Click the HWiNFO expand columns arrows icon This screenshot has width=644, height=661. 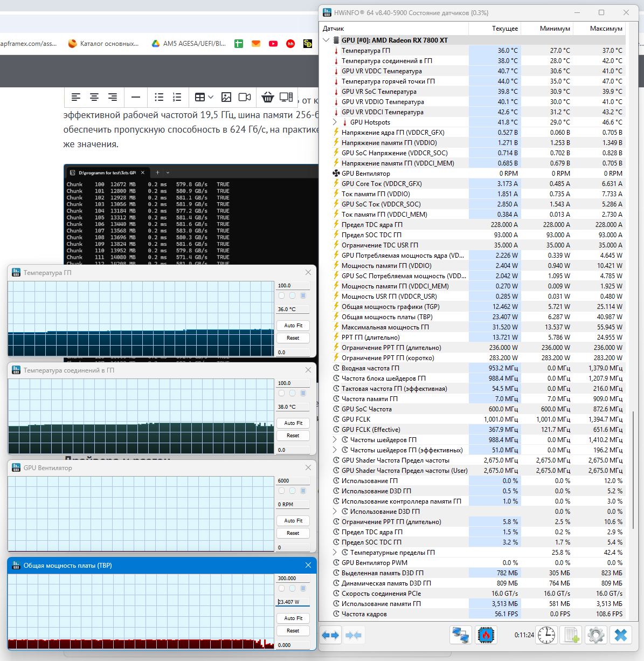(x=330, y=635)
